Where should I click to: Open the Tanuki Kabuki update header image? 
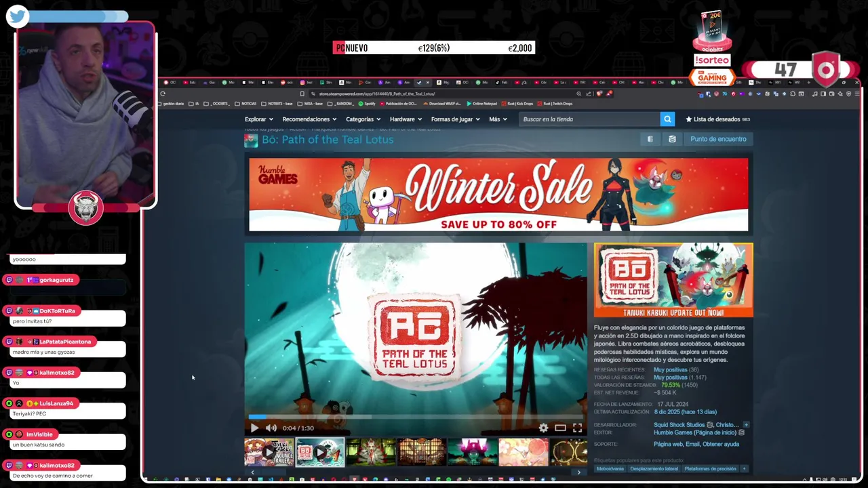click(x=673, y=280)
